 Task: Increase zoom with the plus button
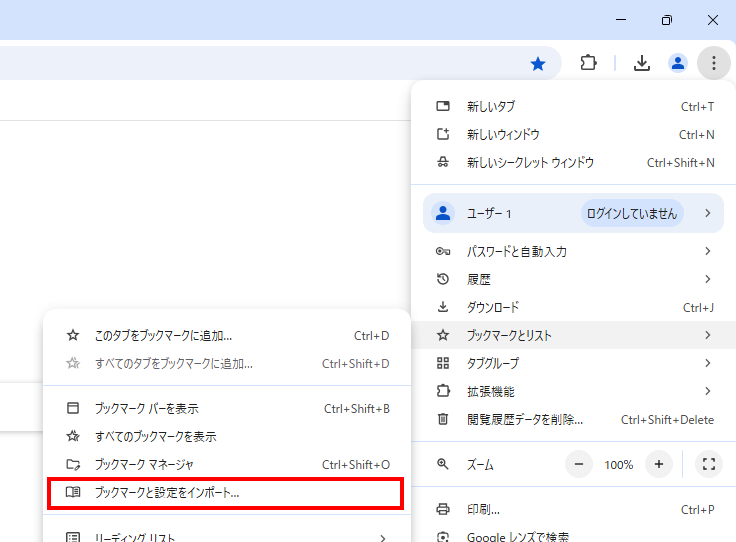(x=659, y=465)
